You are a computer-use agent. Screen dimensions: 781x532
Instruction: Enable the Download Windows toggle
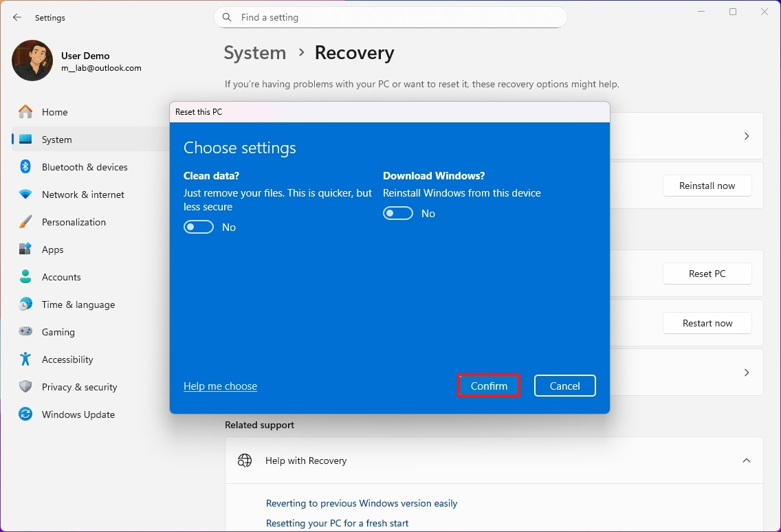point(398,214)
